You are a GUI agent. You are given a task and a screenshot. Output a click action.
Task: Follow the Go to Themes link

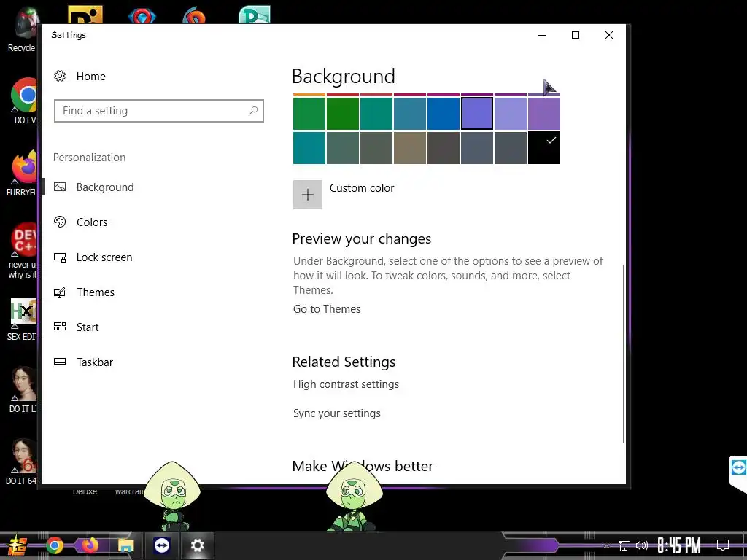[327, 309]
